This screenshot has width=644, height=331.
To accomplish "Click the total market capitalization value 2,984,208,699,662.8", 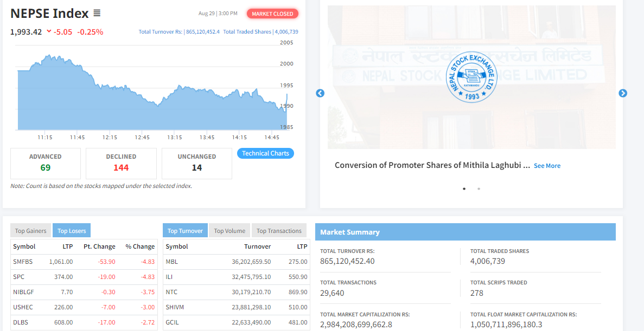I will pos(356,325).
